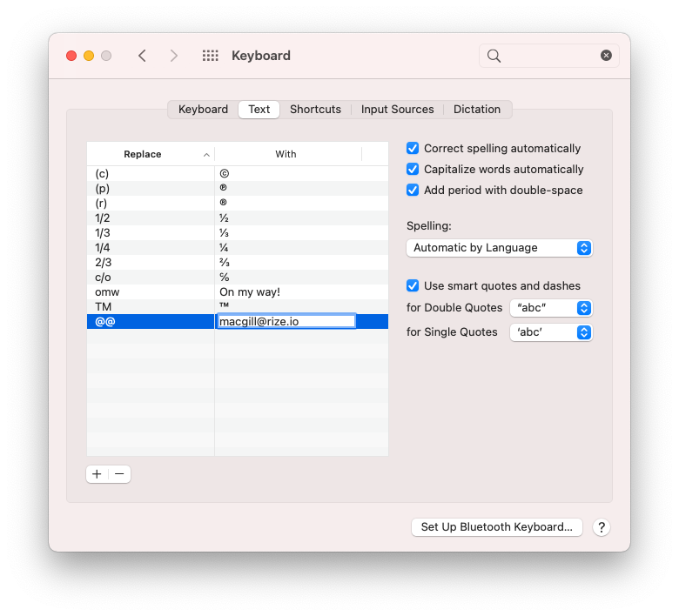
Task: Click the ¼ symbol in With column
Action: click(224, 248)
